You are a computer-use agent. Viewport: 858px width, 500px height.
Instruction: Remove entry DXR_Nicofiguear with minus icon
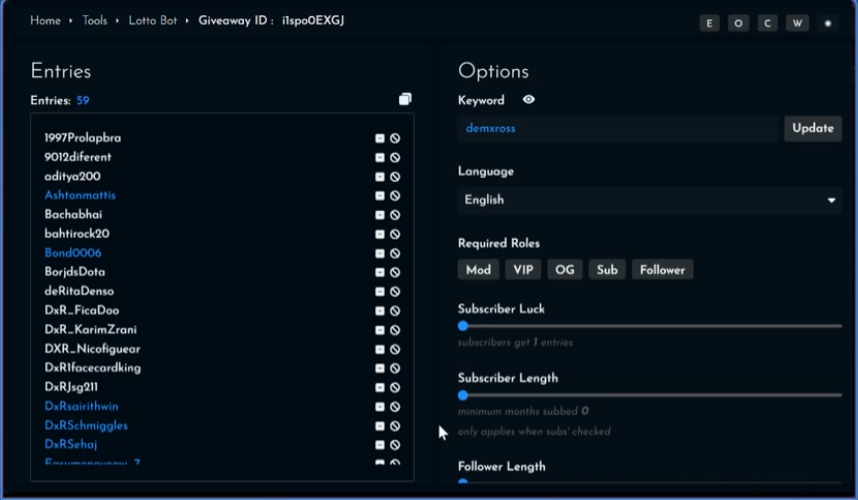380,349
